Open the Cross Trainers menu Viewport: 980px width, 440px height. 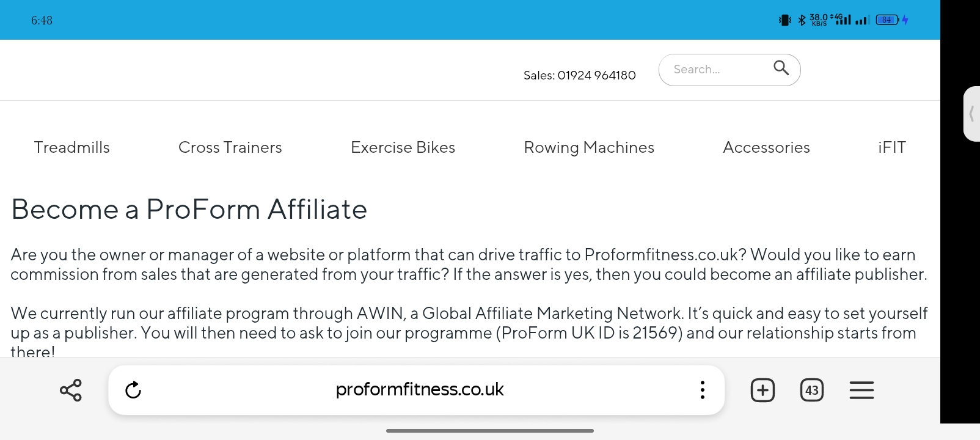230,147
